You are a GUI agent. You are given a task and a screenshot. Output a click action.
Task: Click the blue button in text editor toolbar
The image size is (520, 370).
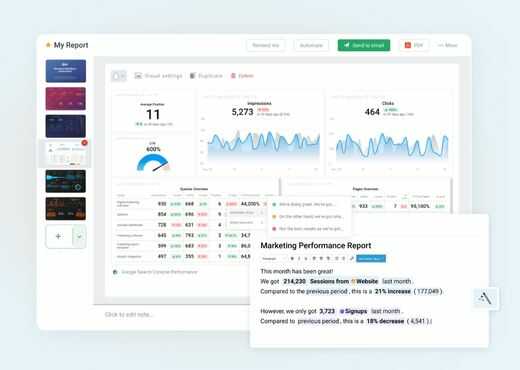point(371,258)
